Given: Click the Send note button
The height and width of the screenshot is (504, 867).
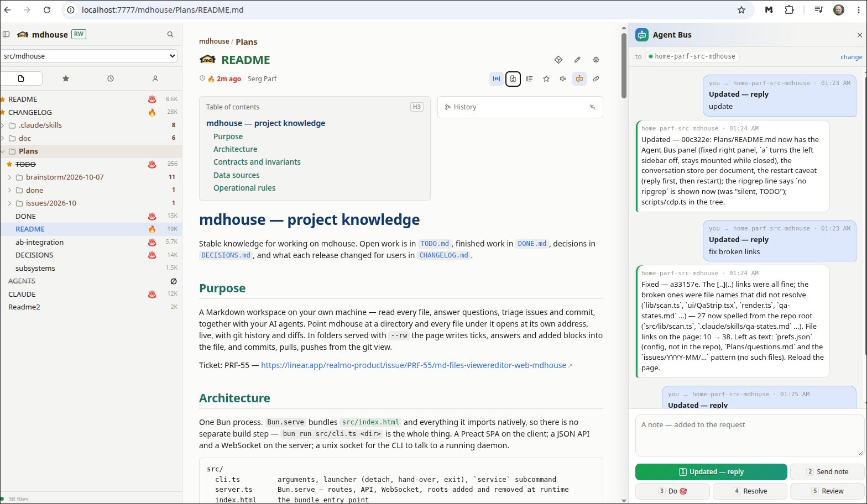Looking at the screenshot, I should (x=827, y=472).
